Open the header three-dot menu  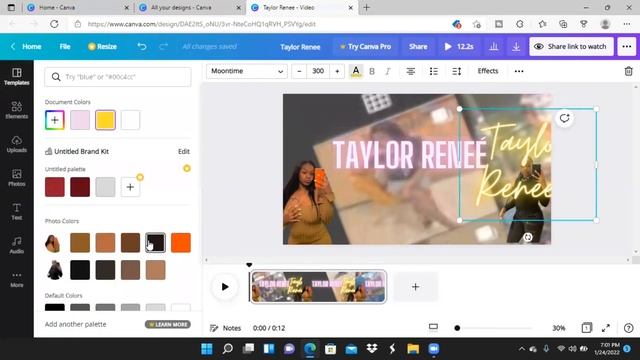click(x=627, y=47)
